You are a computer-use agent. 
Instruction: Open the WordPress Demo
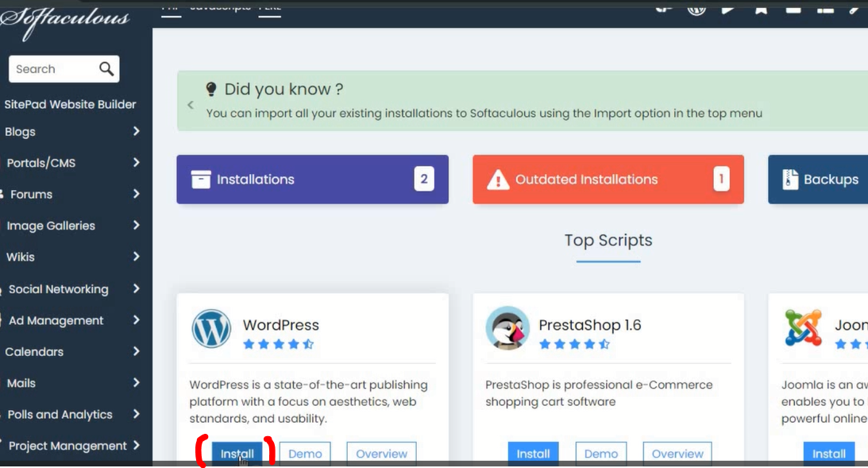[305, 454]
